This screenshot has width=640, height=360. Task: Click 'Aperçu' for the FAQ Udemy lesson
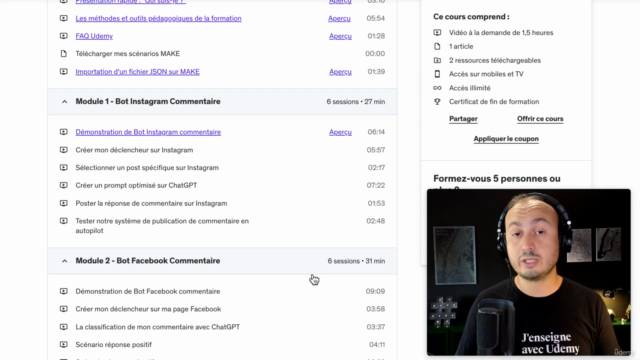click(x=340, y=36)
